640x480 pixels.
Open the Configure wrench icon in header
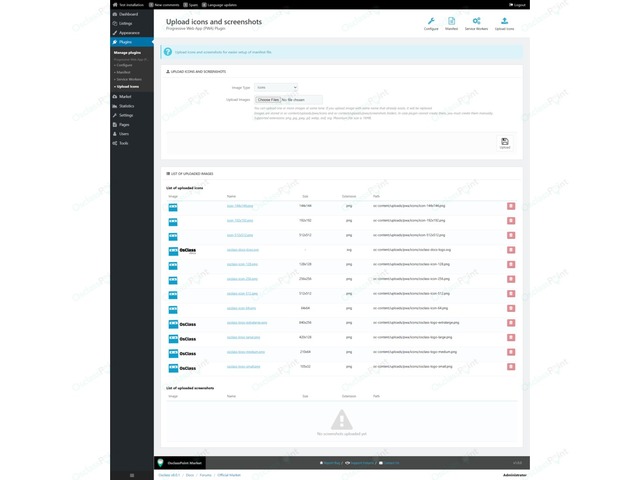431,24
